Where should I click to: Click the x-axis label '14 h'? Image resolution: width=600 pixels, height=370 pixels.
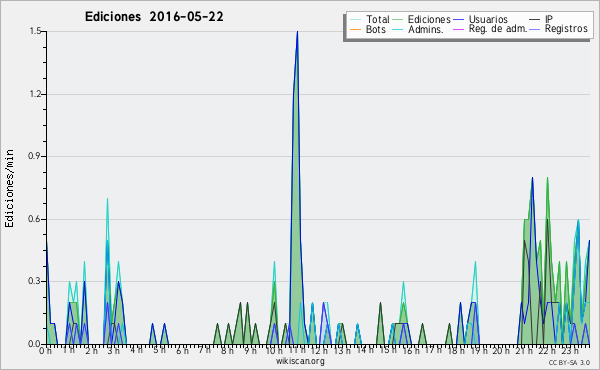[x=365, y=350]
